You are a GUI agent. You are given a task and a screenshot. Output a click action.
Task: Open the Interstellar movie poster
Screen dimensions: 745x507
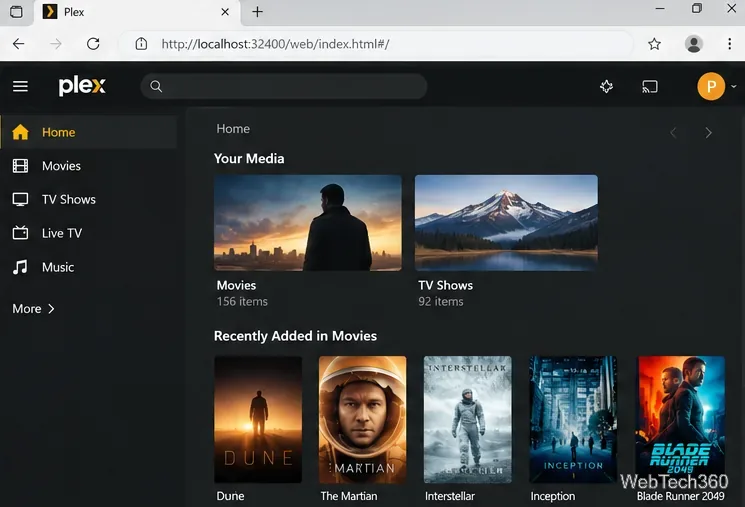pos(468,420)
